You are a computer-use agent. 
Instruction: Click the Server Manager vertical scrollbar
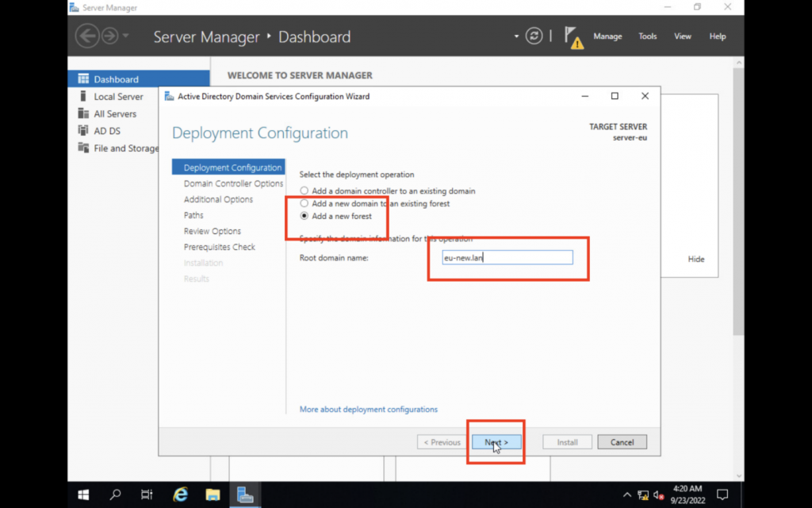tap(738, 198)
